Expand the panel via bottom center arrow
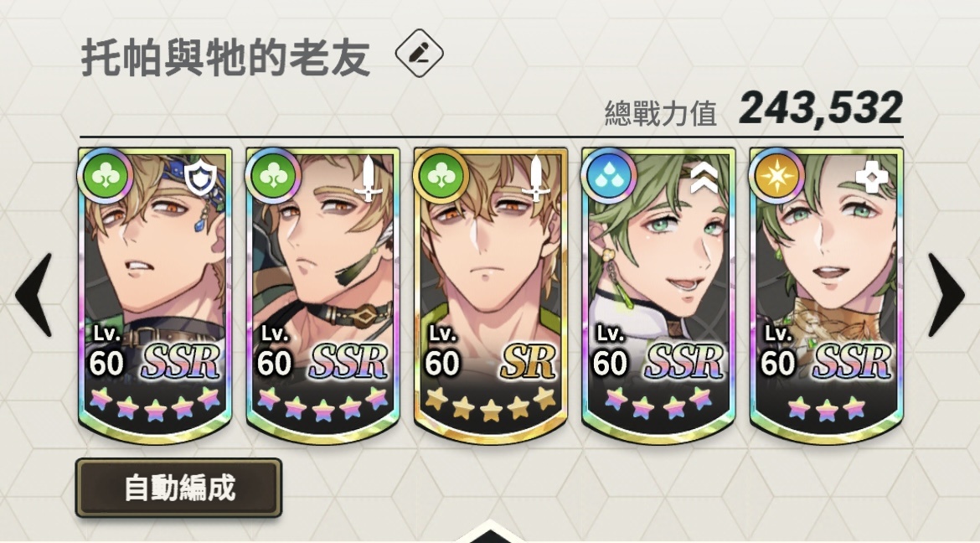The width and height of the screenshot is (980, 543). click(x=490, y=532)
